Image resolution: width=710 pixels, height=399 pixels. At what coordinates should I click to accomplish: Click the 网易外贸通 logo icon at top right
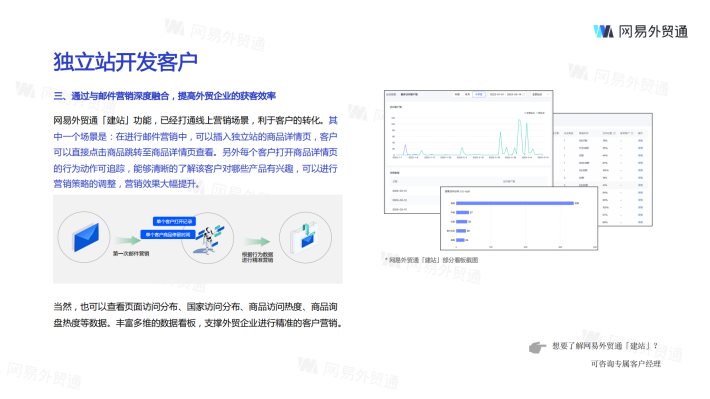[603, 31]
